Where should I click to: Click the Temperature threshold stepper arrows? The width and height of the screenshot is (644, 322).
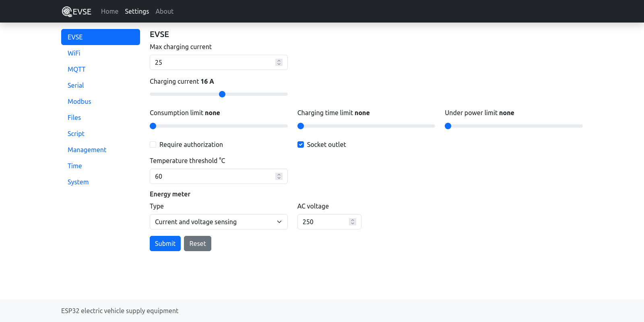[x=279, y=176]
